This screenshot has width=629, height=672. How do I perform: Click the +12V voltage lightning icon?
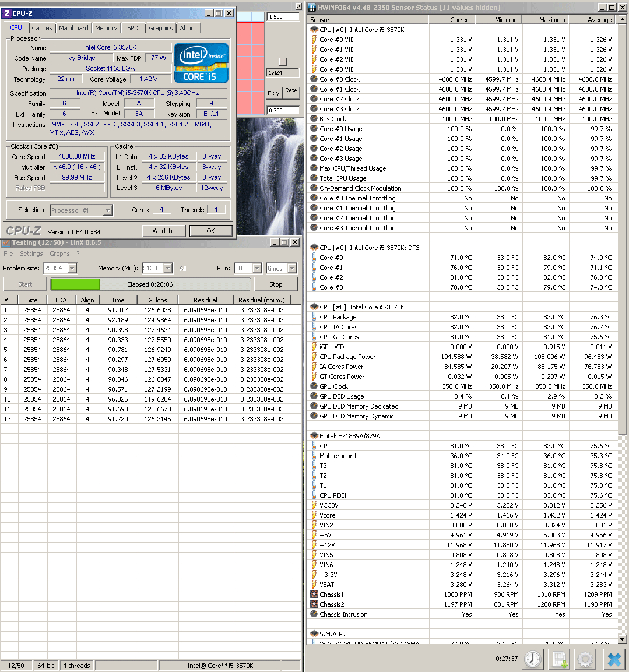[x=314, y=545]
